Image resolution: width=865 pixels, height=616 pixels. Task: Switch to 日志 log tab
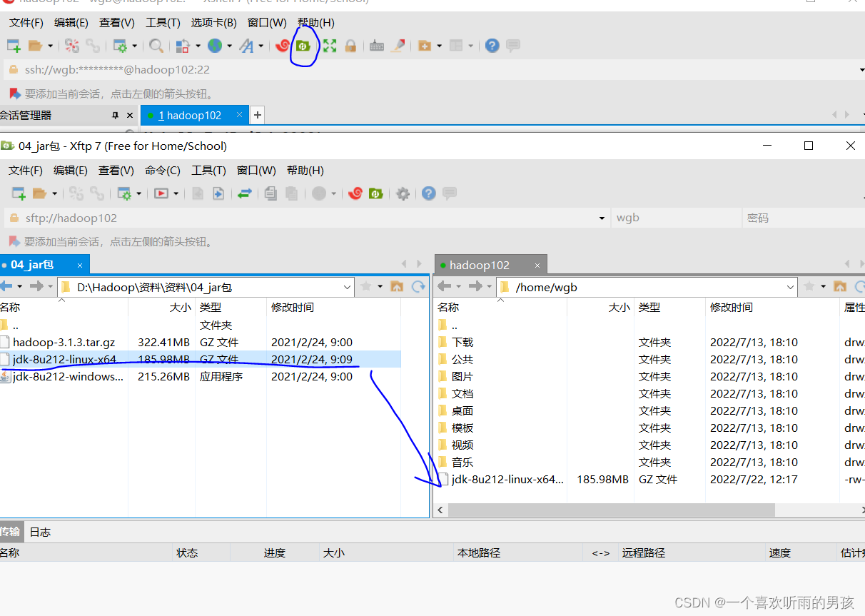tap(40, 532)
